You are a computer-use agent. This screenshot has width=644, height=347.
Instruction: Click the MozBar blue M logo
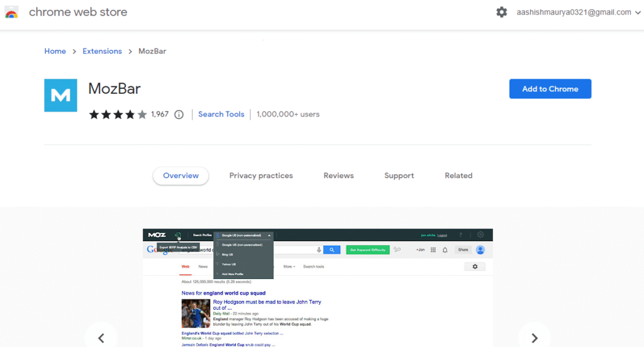(61, 95)
